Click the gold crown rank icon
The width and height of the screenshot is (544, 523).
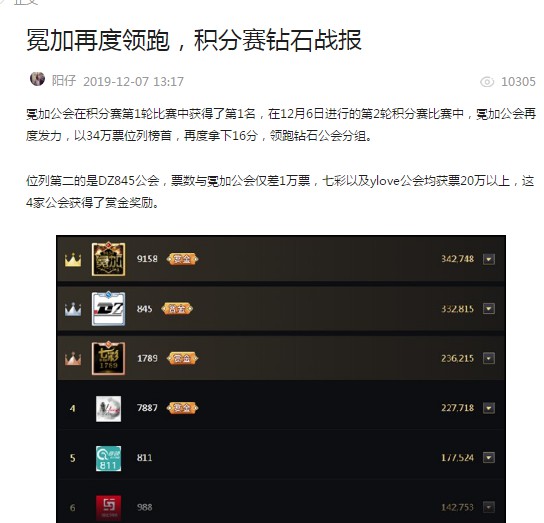[73, 260]
